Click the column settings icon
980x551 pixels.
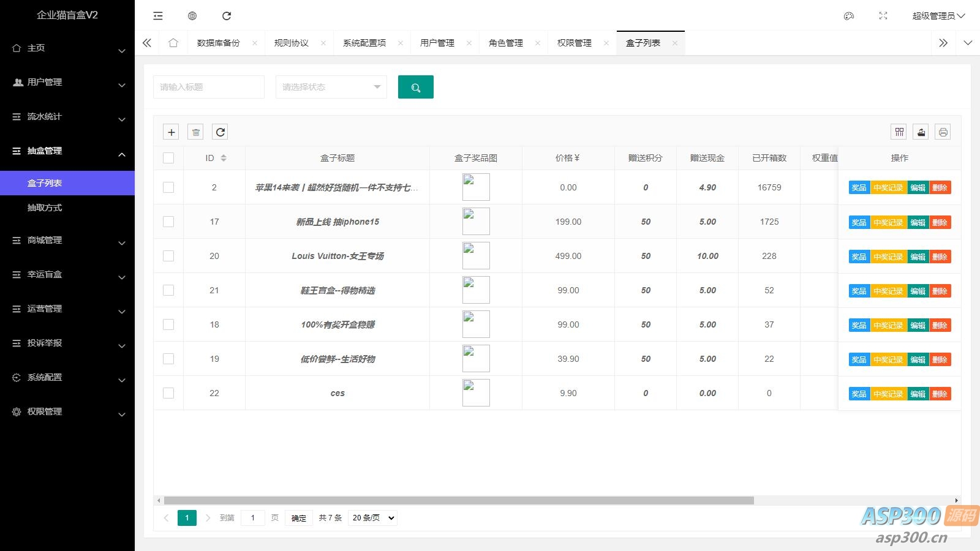tap(899, 131)
